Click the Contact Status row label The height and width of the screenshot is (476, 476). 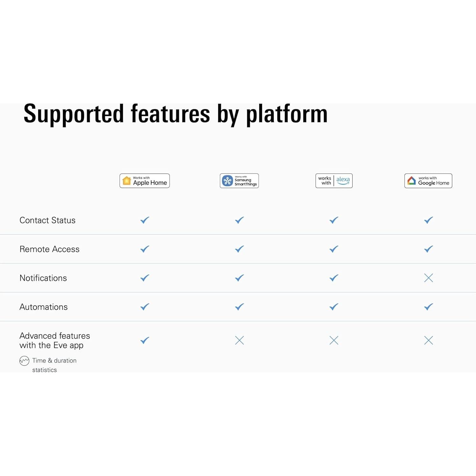pos(47,220)
